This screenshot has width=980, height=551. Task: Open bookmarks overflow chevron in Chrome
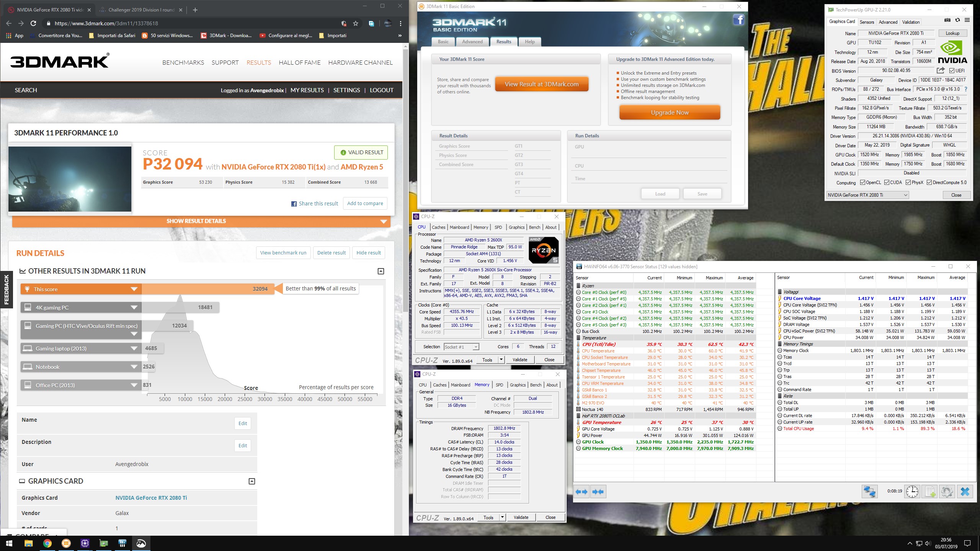(x=400, y=36)
